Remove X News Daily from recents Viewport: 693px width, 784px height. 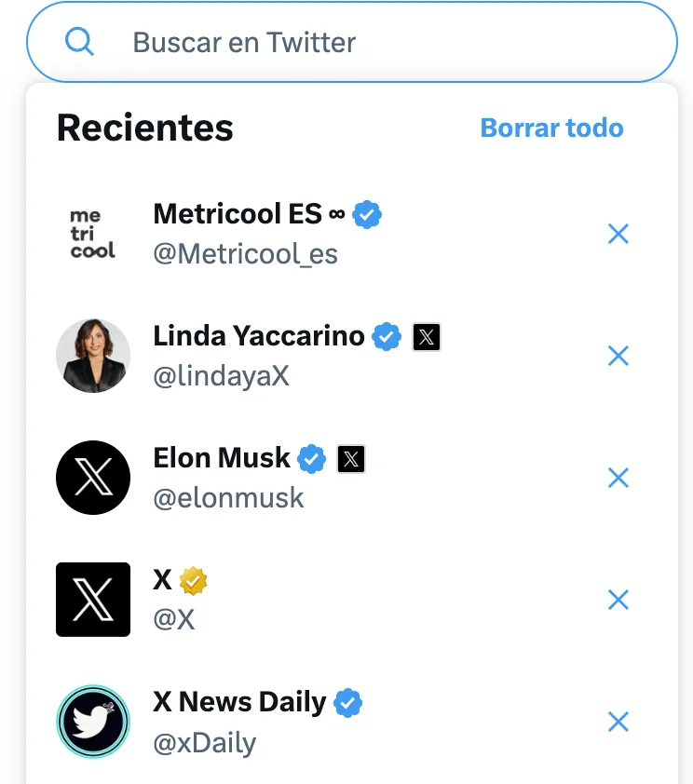tap(618, 722)
